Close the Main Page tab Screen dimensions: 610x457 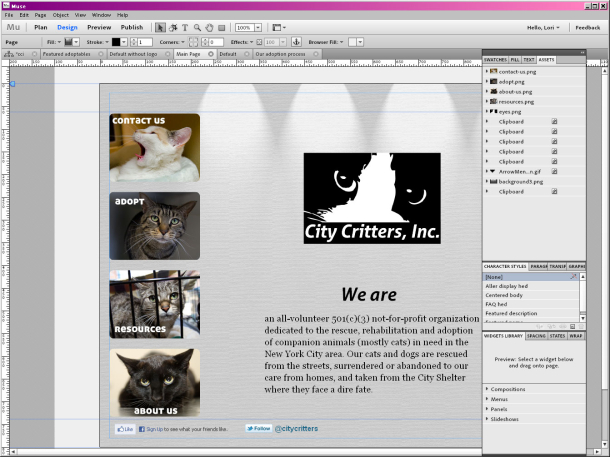[x=210, y=54]
